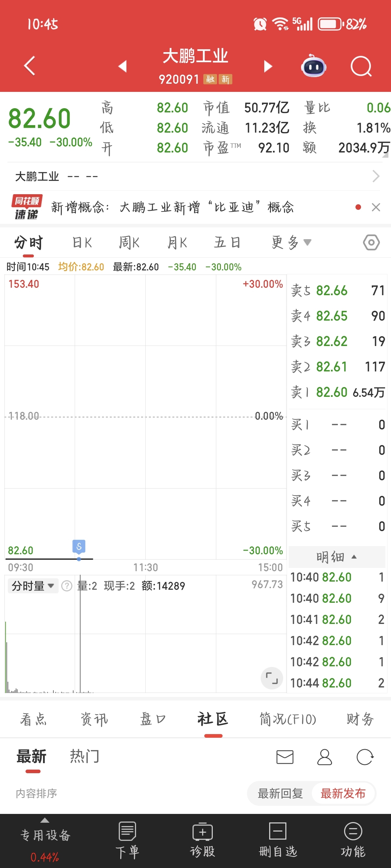The image size is (391, 868).
Task: Open the robot AI assistant
Action: click(313, 66)
